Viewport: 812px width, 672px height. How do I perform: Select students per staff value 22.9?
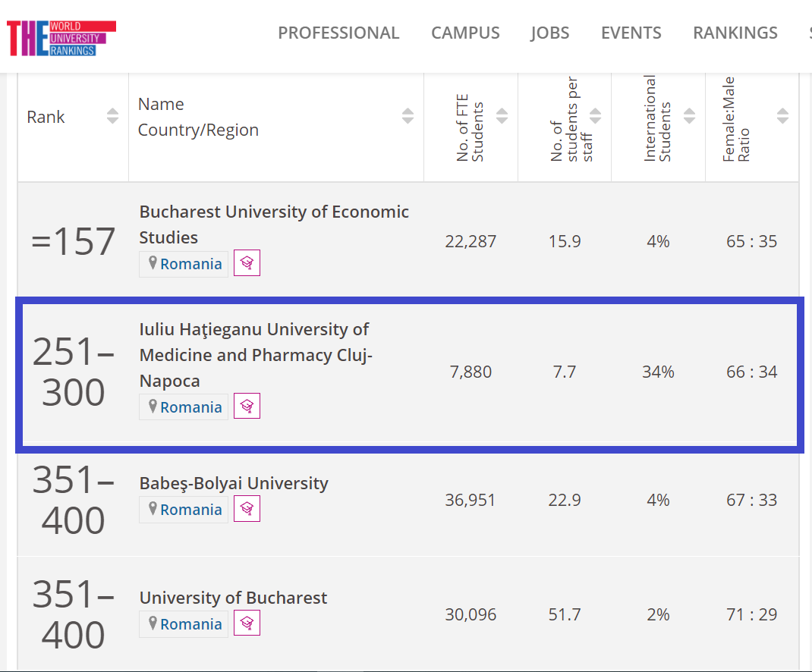coord(565,500)
